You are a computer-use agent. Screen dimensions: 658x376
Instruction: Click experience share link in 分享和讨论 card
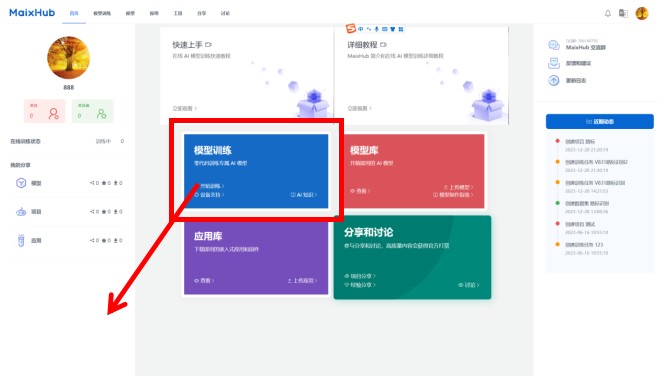360,285
